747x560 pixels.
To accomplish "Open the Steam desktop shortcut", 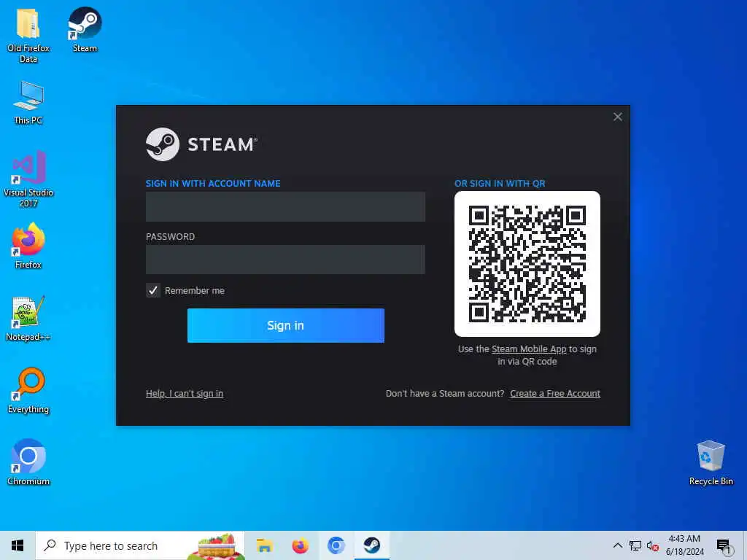I will (x=85, y=29).
